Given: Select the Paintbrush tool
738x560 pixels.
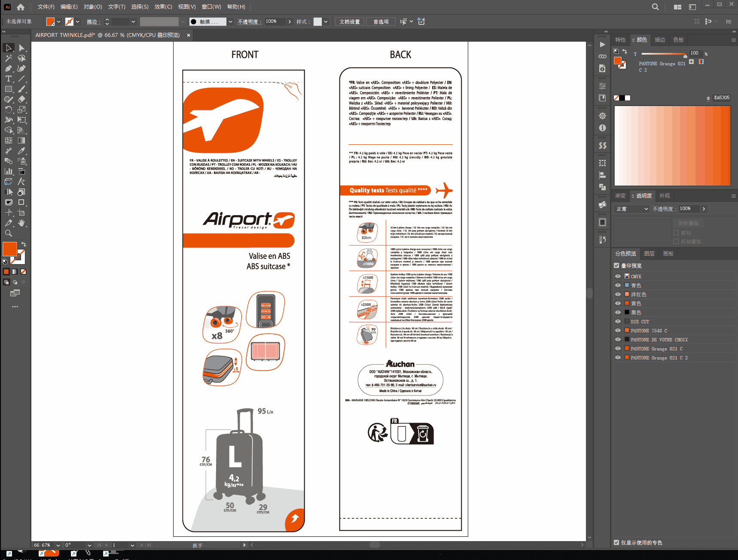Looking at the screenshot, I should tap(21, 89).
